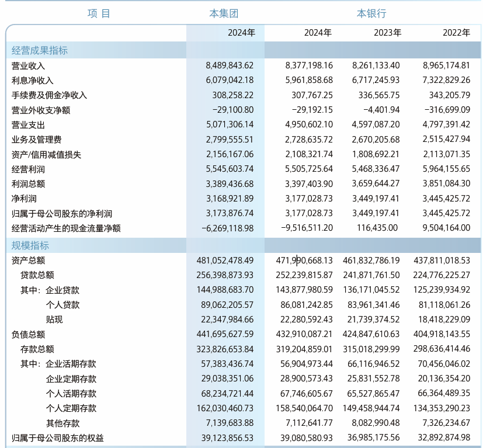Click the 2022年 column header
Viewport: 483px width, 448px height.
457,33
